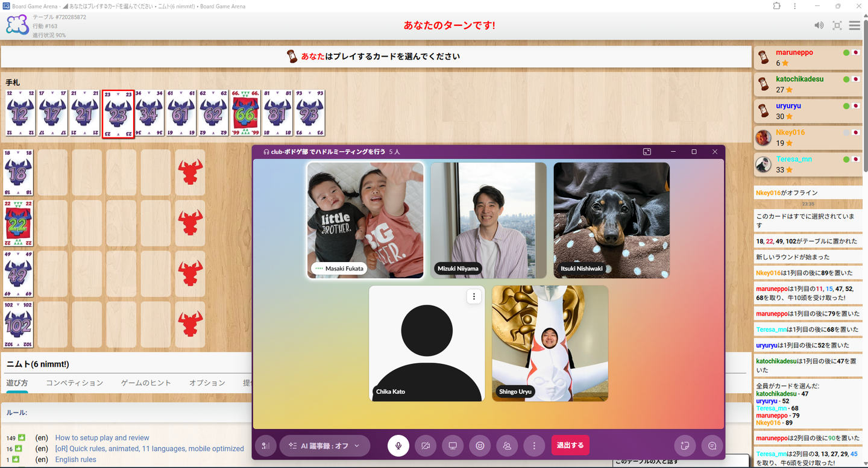Play card 62 from your hand
Viewport: 868px width, 468px height.
tap(214, 113)
